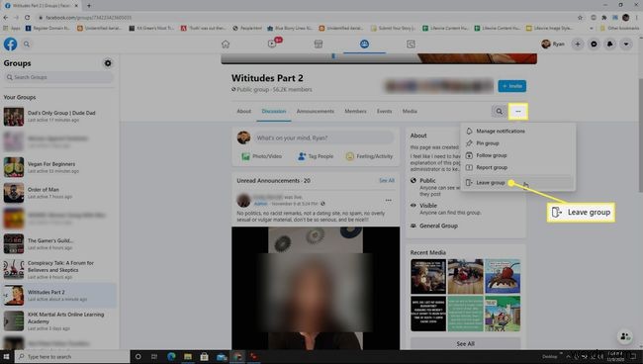This screenshot has height=364, width=643.
Task: Click the new message floating icon
Action: pyautogui.click(x=625, y=336)
